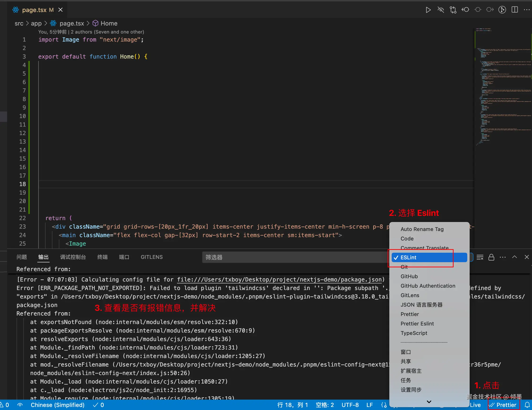This screenshot has width=532, height=410.
Task: Clear output list icon in panel toolbar
Action: pyautogui.click(x=480, y=257)
